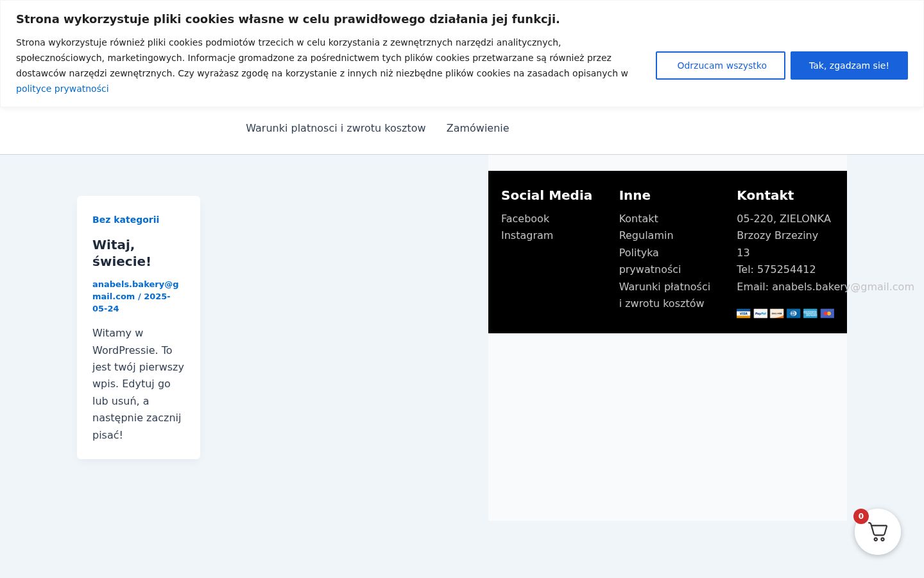Click the address 05-220, ZIELONKA

click(783, 218)
